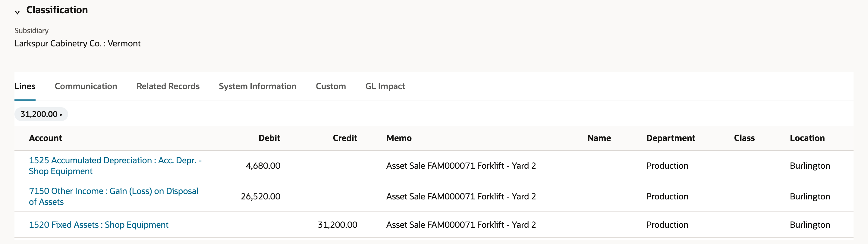Select the Memo column header

pos(399,138)
